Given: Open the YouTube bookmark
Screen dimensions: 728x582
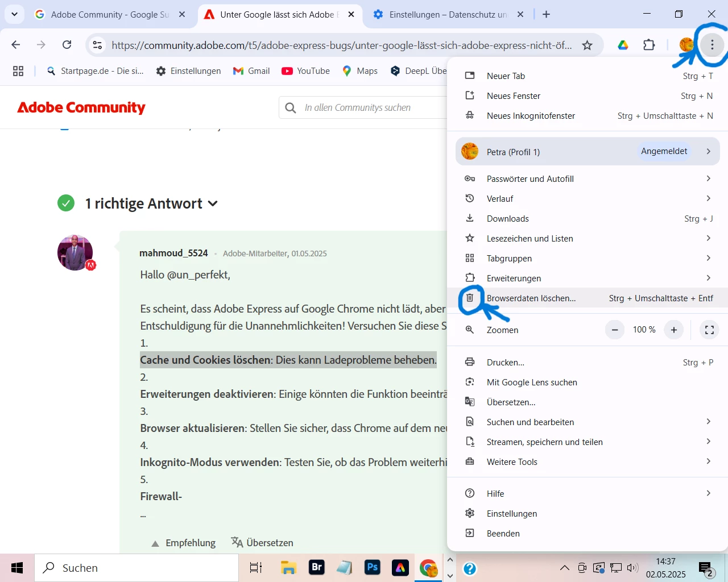Looking at the screenshot, I should (x=306, y=71).
